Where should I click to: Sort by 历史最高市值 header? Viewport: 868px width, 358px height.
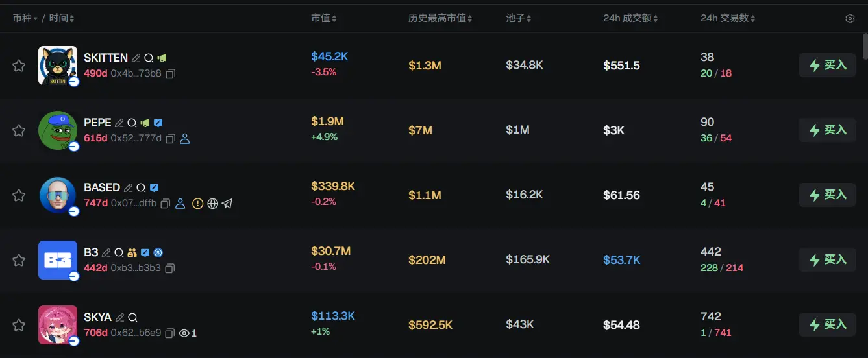coord(440,19)
